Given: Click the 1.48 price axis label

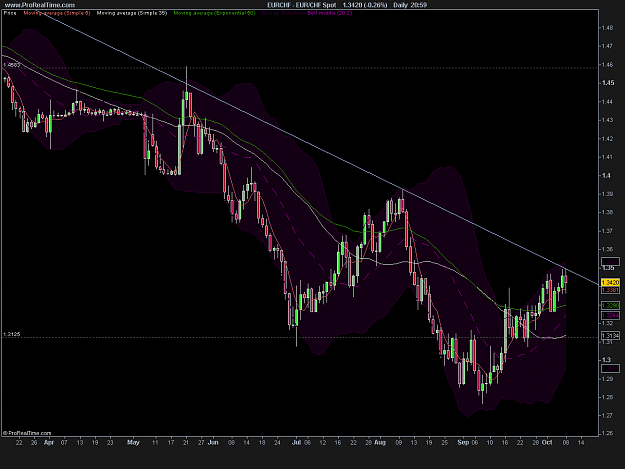Looking at the screenshot, I should (x=607, y=27).
